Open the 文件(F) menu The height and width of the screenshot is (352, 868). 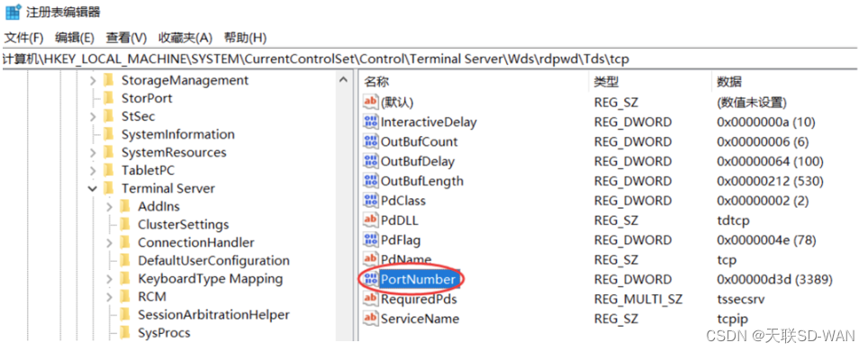pos(23,38)
